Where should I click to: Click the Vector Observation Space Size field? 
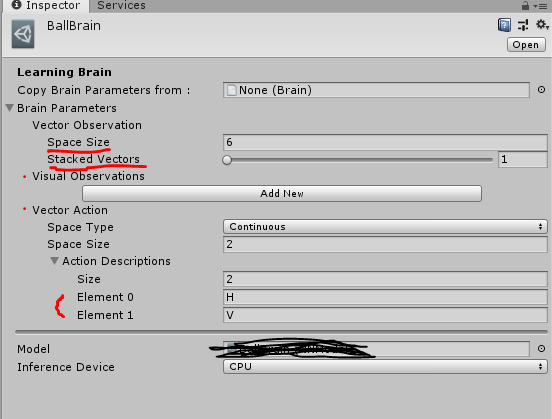tap(385, 142)
